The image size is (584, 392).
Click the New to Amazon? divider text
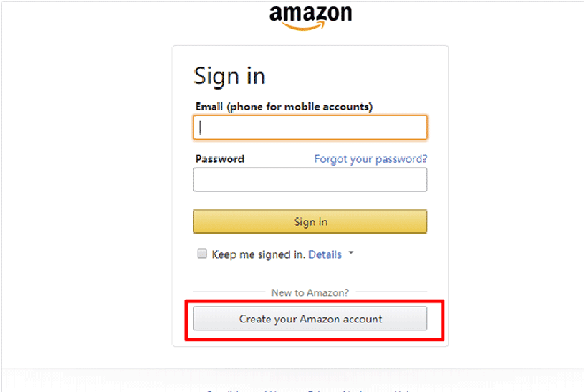pos(310,293)
